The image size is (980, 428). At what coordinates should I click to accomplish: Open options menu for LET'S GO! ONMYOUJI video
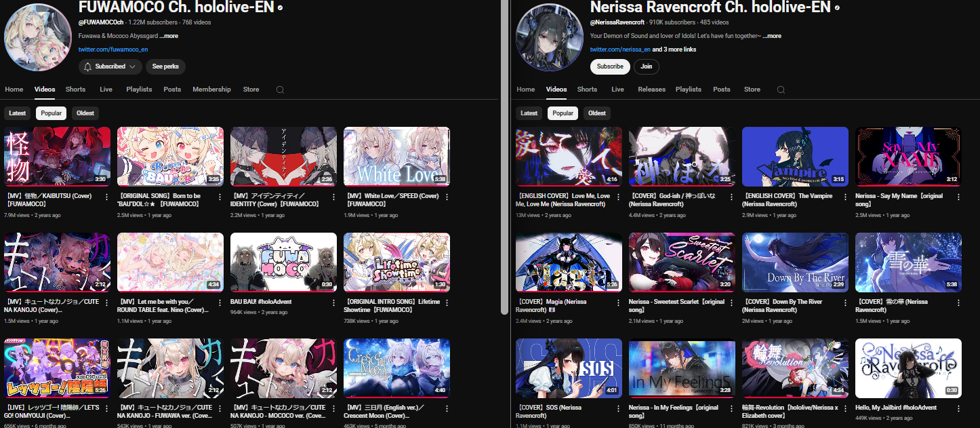[x=106, y=408]
